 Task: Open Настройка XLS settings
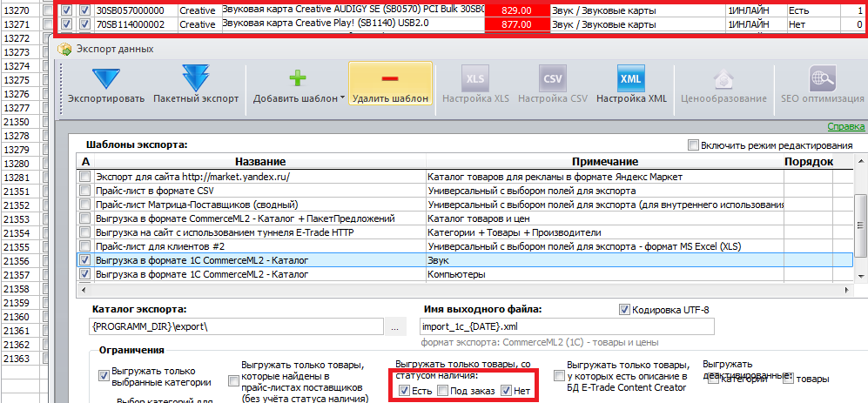click(x=475, y=84)
